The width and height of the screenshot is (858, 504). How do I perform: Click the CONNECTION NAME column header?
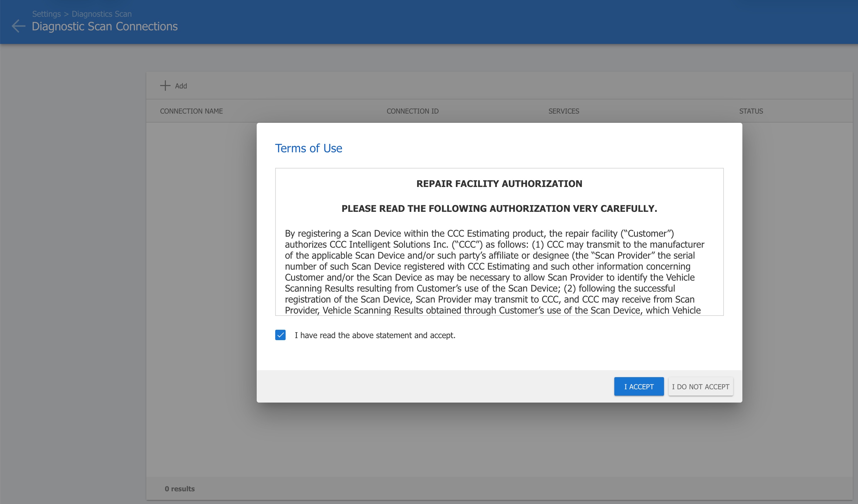191,111
